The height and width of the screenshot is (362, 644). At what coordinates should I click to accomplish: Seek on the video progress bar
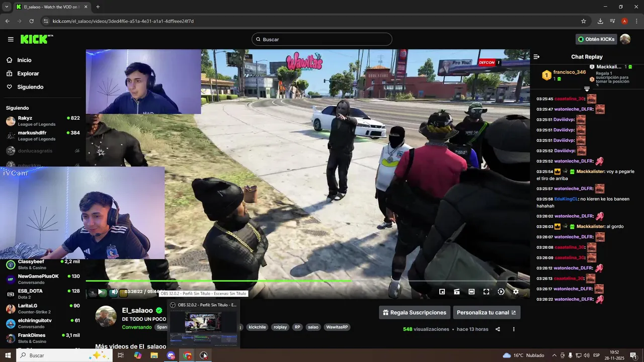click(307, 281)
